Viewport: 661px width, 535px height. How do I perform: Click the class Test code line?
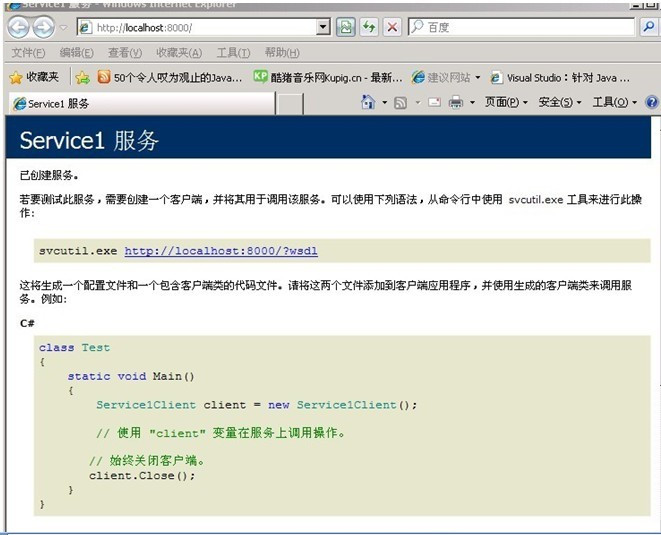point(75,347)
